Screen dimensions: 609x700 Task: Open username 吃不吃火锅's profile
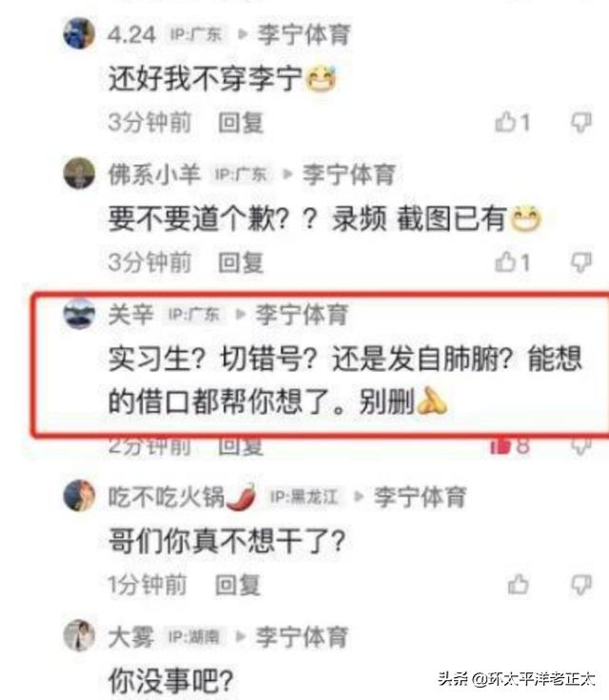point(183,496)
